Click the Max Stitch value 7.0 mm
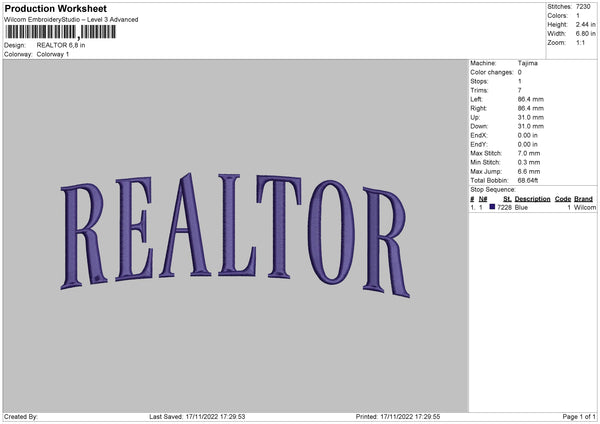Screen dimensions: 600x424 click(529, 153)
